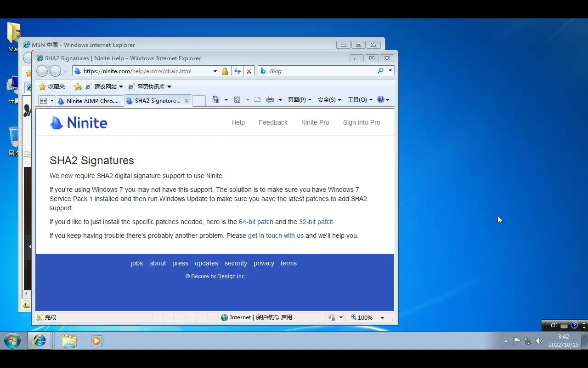The width and height of the screenshot is (588, 368).
Task: Open the 安全(S) menu
Action: coord(329,100)
